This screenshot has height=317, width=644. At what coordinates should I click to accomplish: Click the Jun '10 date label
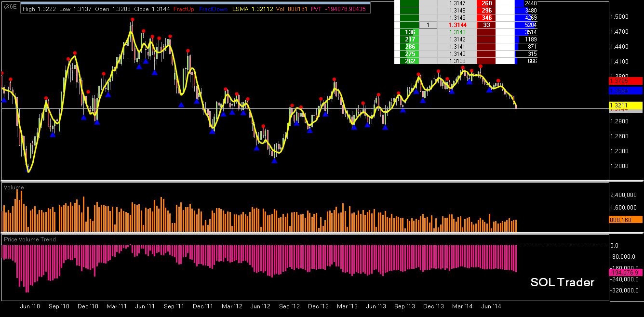point(29,306)
